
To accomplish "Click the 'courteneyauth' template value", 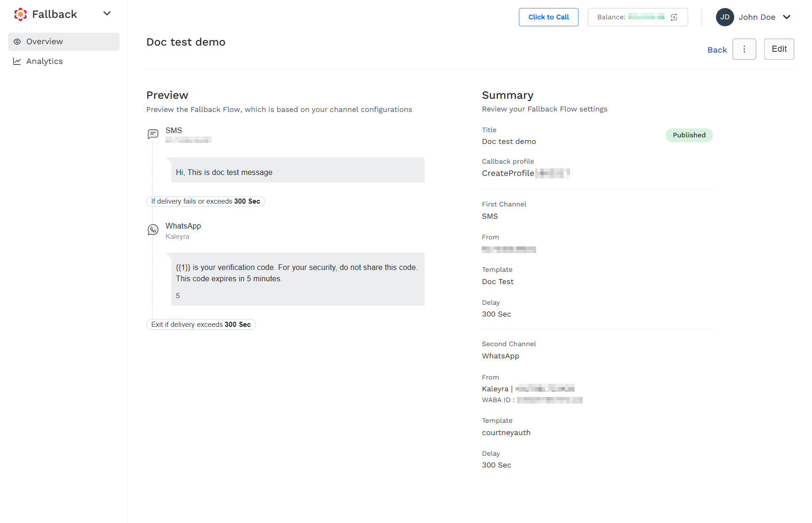I will [x=506, y=433].
